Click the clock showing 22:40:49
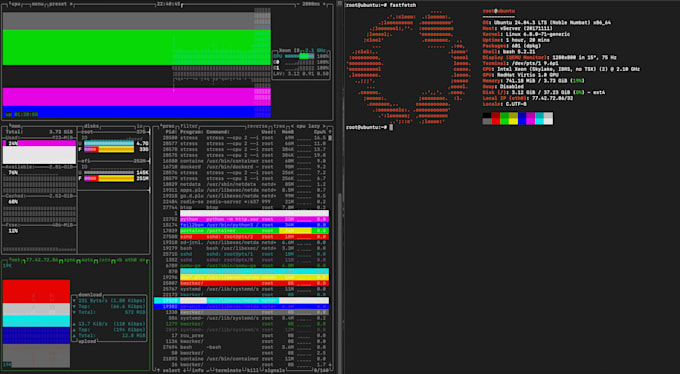This screenshot has height=374, width=680. coord(168,4)
